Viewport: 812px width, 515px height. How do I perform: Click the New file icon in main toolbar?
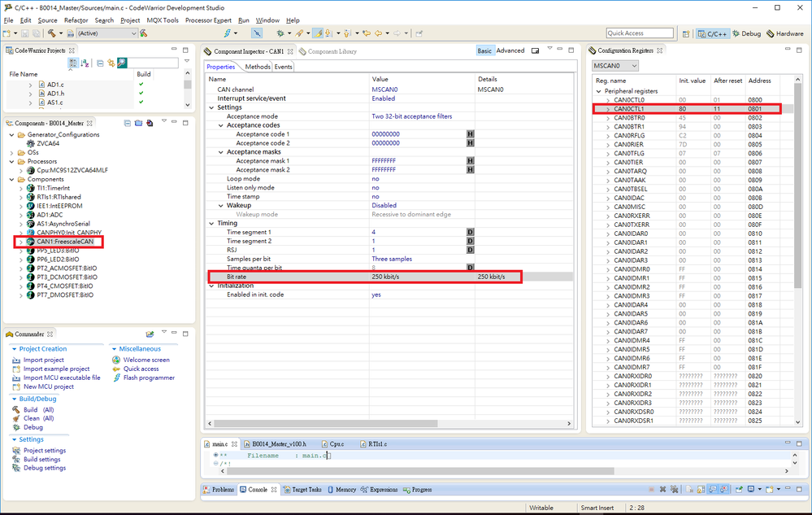tap(7, 33)
